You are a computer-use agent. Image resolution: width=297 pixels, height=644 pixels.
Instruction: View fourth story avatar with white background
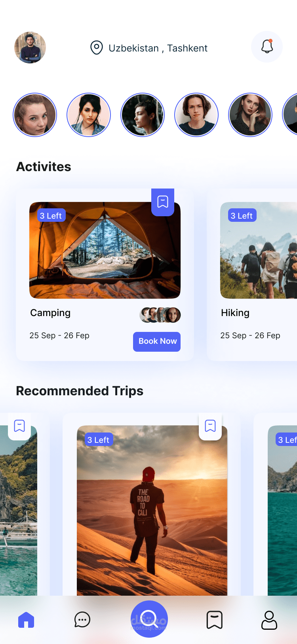[196, 115]
